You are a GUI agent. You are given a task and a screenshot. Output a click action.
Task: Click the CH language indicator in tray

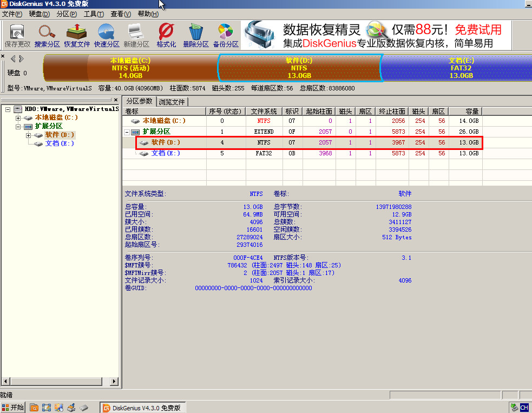[x=524, y=408]
